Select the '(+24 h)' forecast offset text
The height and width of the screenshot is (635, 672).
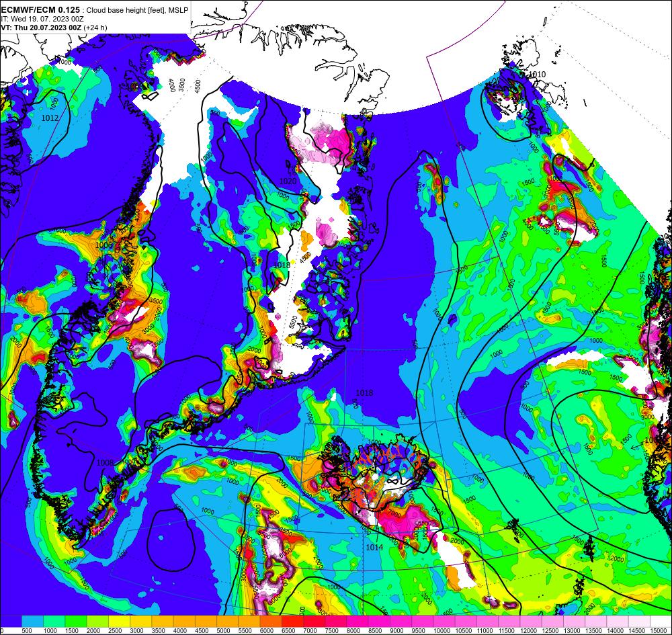pos(95,28)
